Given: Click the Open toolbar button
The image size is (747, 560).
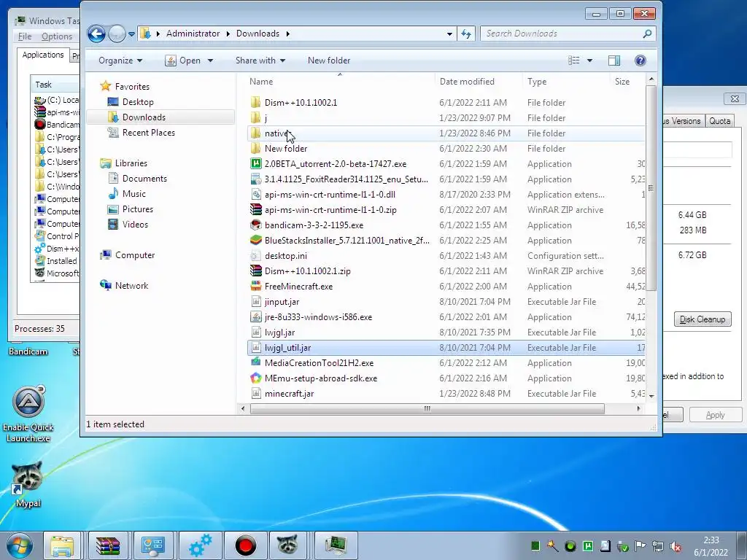Looking at the screenshot, I should [x=182, y=61].
